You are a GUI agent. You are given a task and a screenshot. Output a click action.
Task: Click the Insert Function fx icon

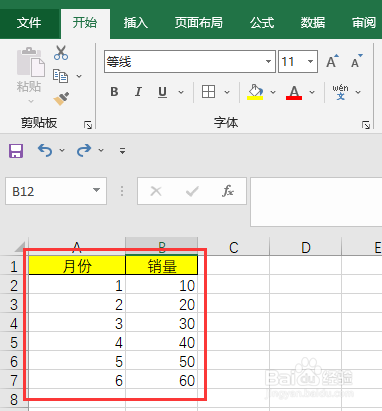click(x=228, y=191)
